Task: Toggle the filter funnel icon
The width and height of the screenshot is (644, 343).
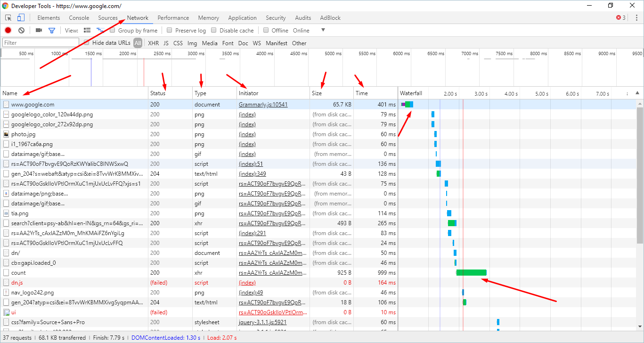Action: pos(52,30)
